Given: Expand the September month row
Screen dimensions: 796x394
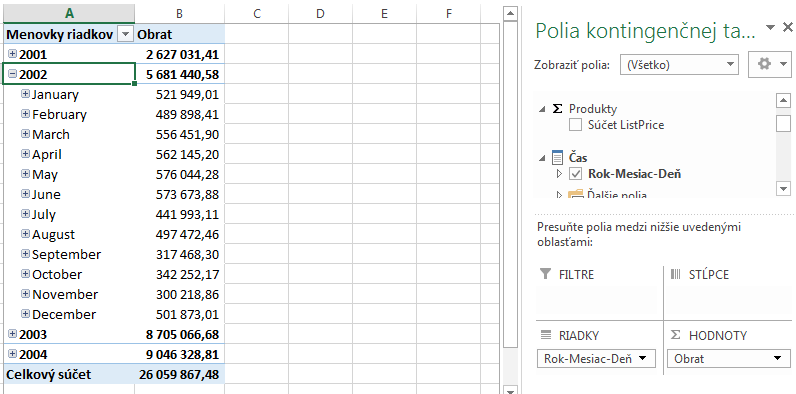Looking at the screenshot, I should point(25,253).
